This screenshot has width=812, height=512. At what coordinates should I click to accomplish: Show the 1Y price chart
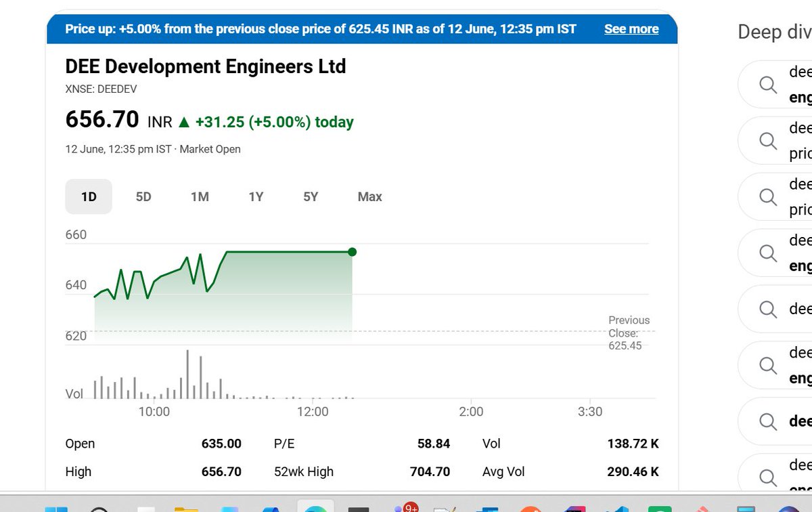(256, 196)
